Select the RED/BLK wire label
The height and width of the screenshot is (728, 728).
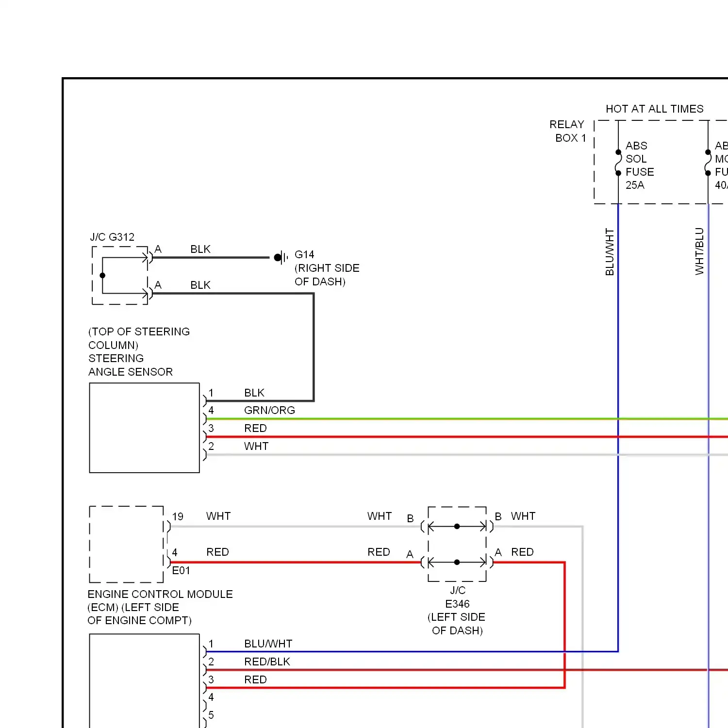tap(267, 662)
